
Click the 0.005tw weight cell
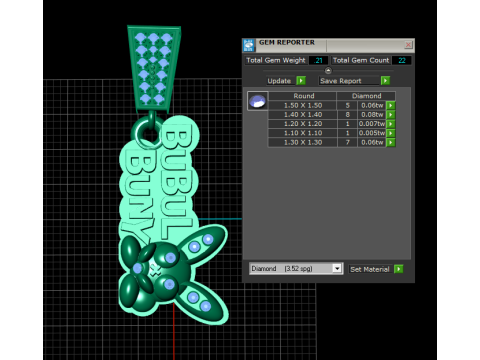pos(372,133)
